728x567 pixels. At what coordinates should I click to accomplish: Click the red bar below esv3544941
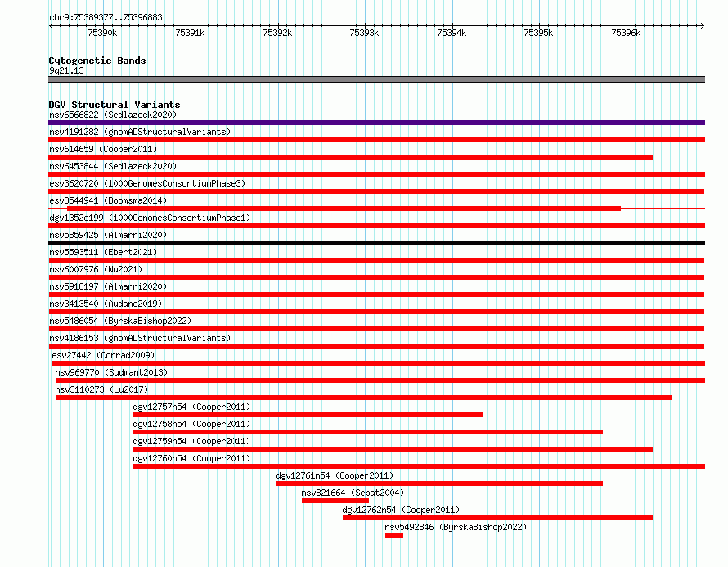344,209
